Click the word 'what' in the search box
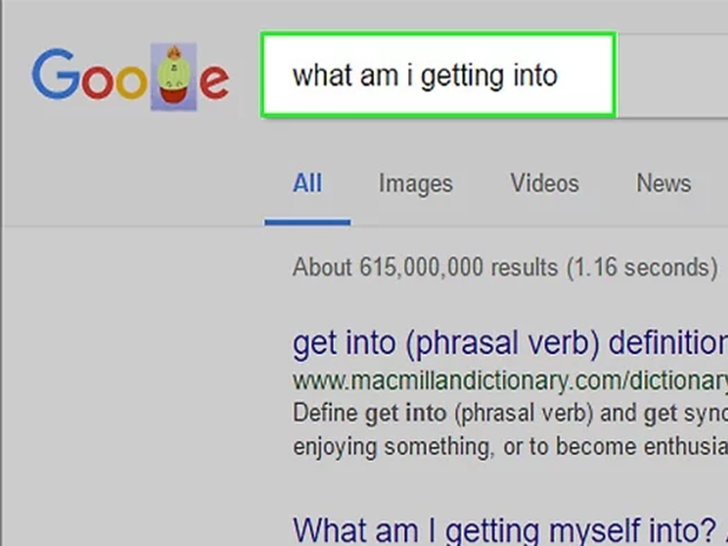This screenshot has width=728, height=546. coord(318,75)
